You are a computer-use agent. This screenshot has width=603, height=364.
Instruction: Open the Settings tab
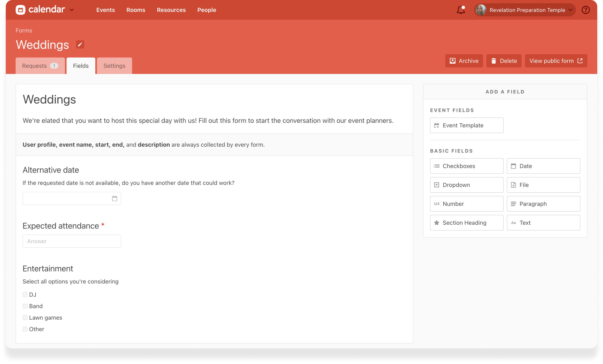coord(114,66)
